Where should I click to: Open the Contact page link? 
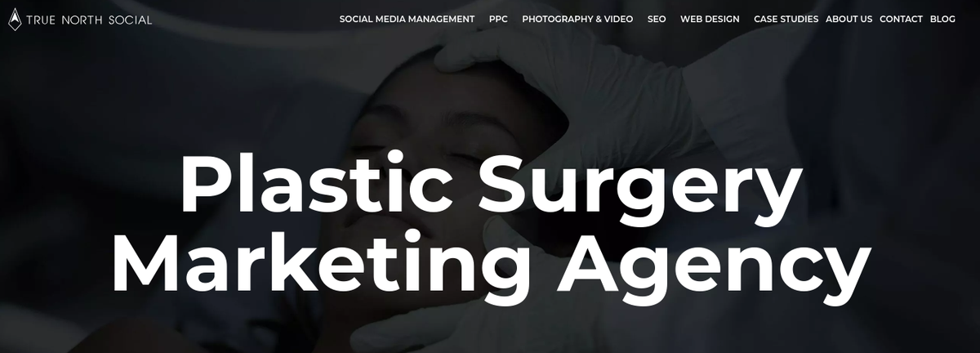[x=901, y=19]
